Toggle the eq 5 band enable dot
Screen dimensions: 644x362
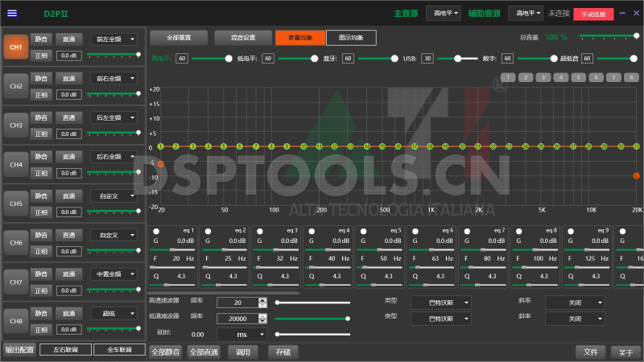click(364, 231)
